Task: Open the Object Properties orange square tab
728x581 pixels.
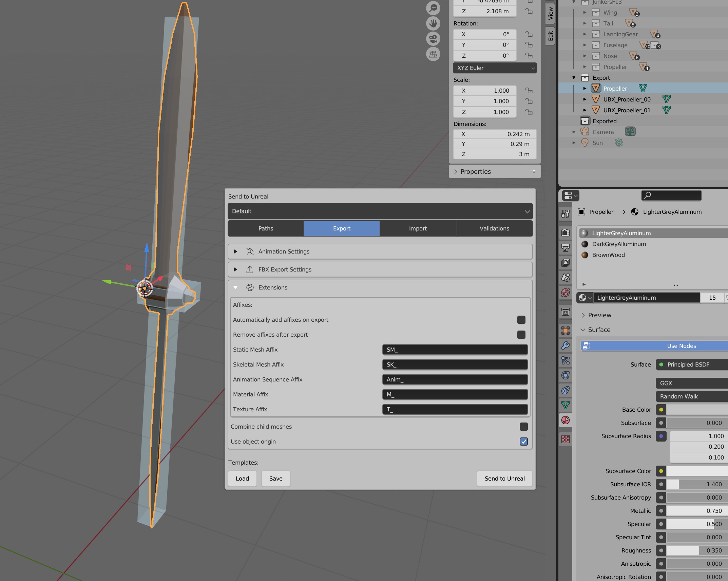Action: [565, 330]
